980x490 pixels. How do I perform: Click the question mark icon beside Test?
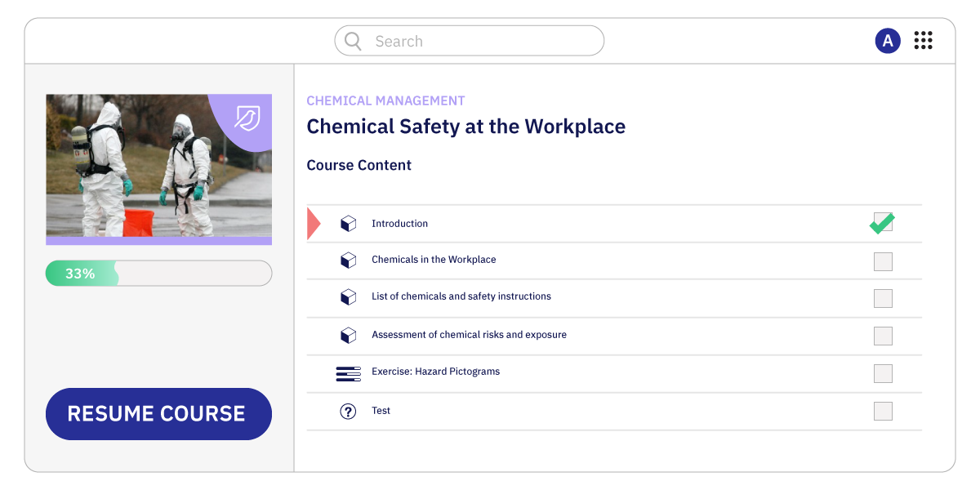pos(349,411)
